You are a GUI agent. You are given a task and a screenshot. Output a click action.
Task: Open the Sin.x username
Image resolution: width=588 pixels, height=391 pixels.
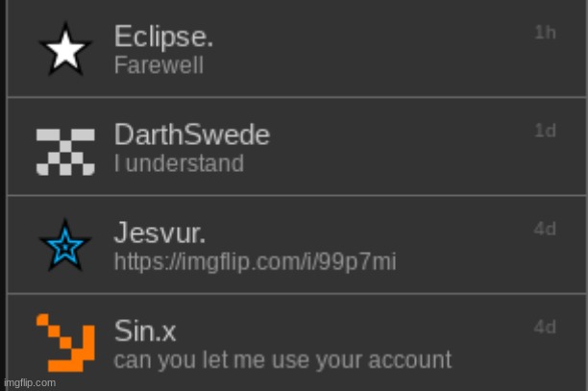[145, 332]
